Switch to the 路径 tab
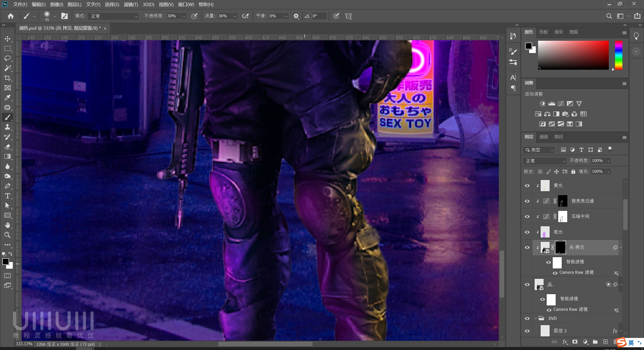The height and width of the screenshot is (350, 644). click(x=558, y=137)
